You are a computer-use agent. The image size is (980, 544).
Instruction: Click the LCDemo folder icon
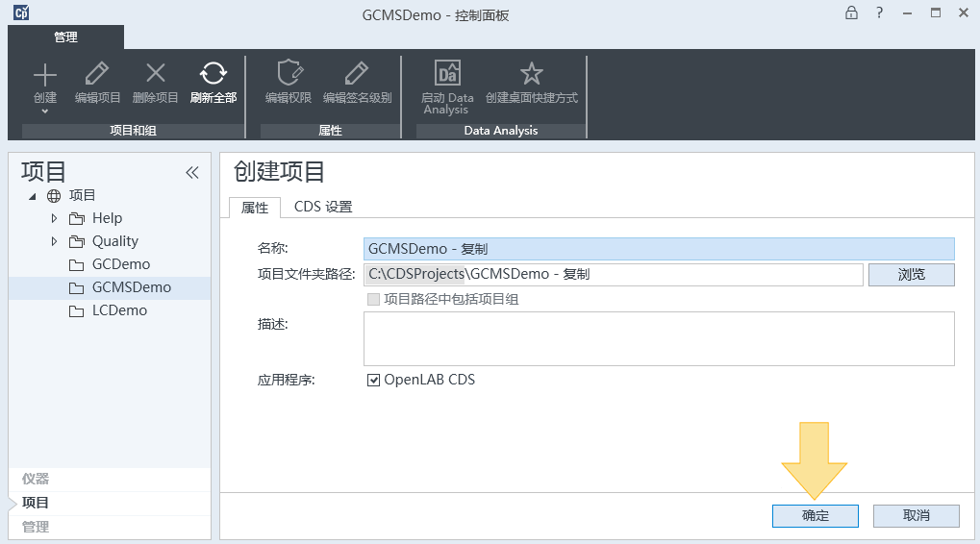click(77, 311)
